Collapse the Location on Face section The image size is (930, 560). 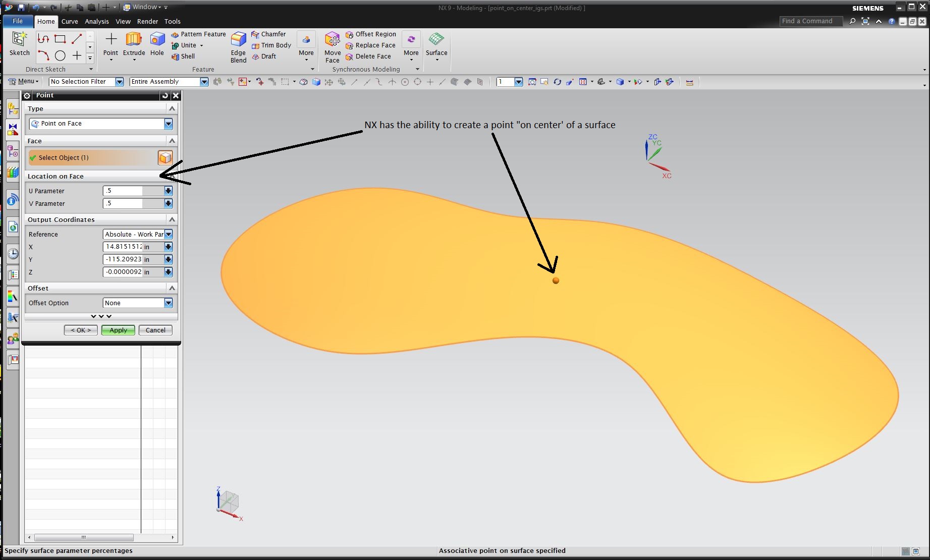(172, 176)
